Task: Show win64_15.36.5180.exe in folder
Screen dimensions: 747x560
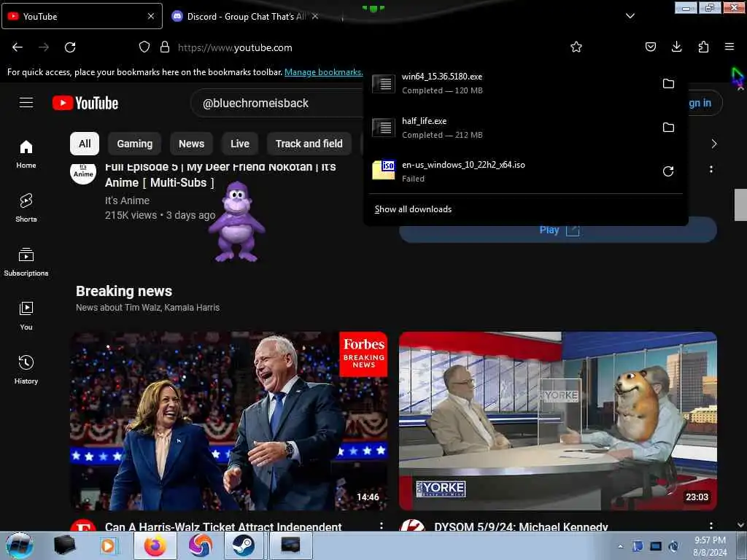Action: click(x=668, y=83)
